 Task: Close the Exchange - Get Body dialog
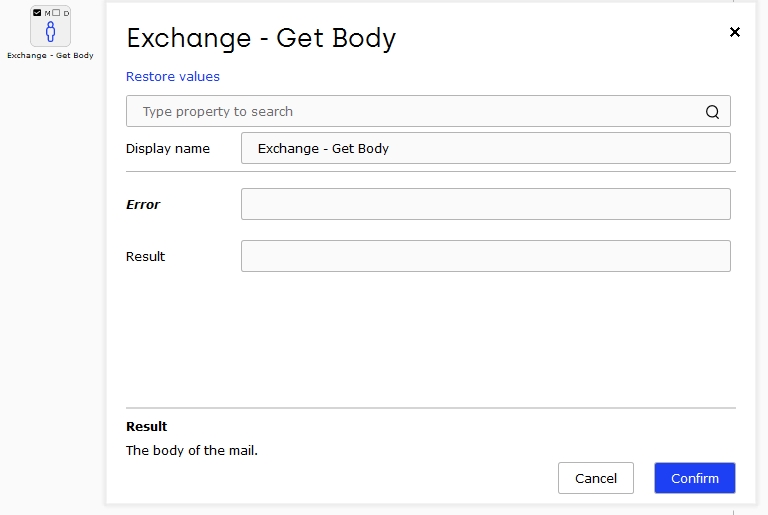pyautogui.click(x=735, y=32)
